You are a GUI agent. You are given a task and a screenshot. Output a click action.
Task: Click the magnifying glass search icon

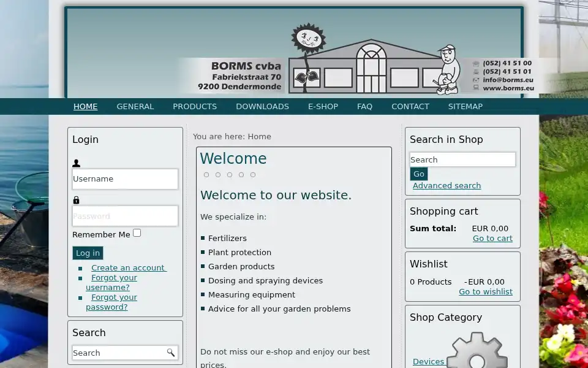click(171, 353)
